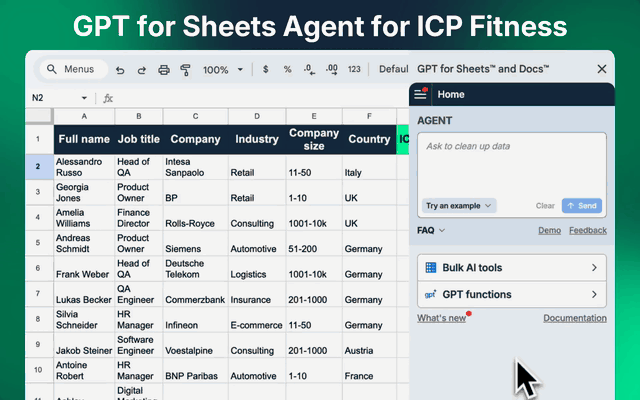640x400 pixels.
Task: Open the Try an example dropdown
Action: point(458,206)
